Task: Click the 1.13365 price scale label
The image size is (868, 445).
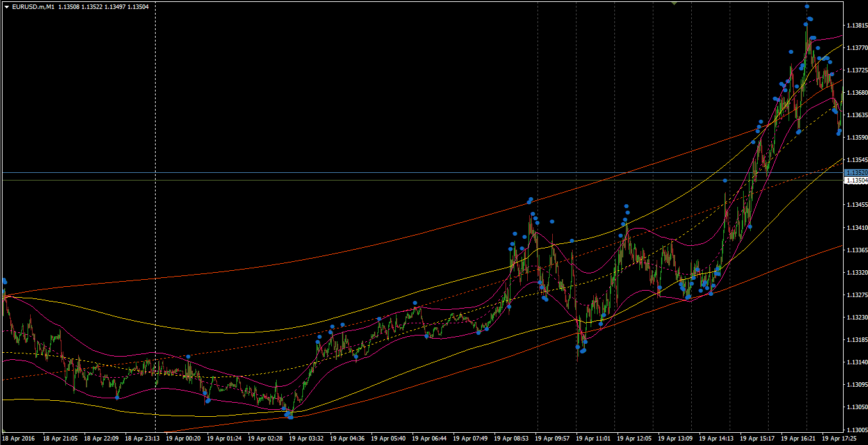Action: click(857, 250)
